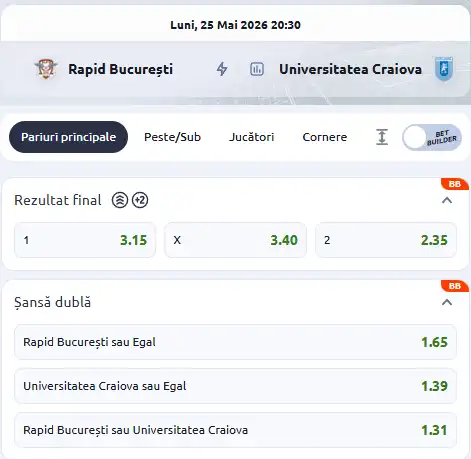Collapse the Șansă dublă section
This screenshot has height=459, width=471.
point(447,302)
